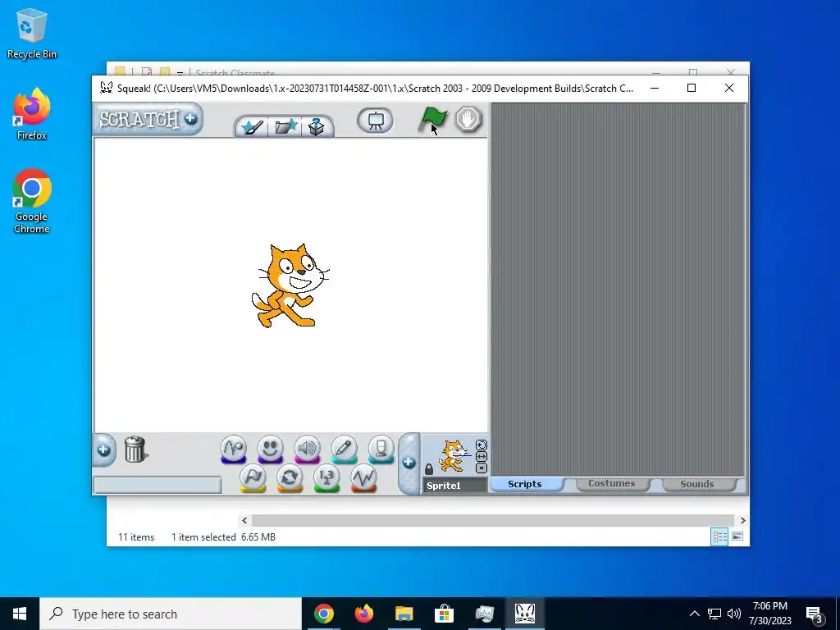Click the File Explorer horizontal scrollbar track
Screen dimensions: 840x630
click(x=492, y=520)
